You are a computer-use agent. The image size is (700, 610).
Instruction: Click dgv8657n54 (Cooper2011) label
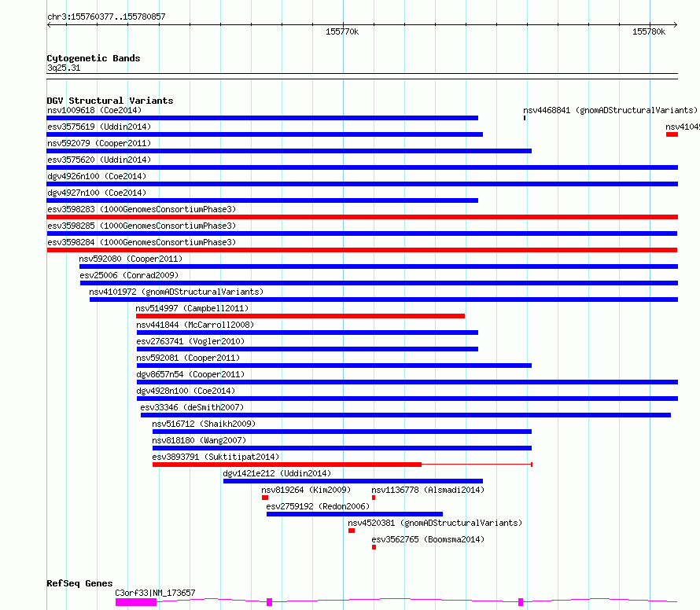point(190,374)
